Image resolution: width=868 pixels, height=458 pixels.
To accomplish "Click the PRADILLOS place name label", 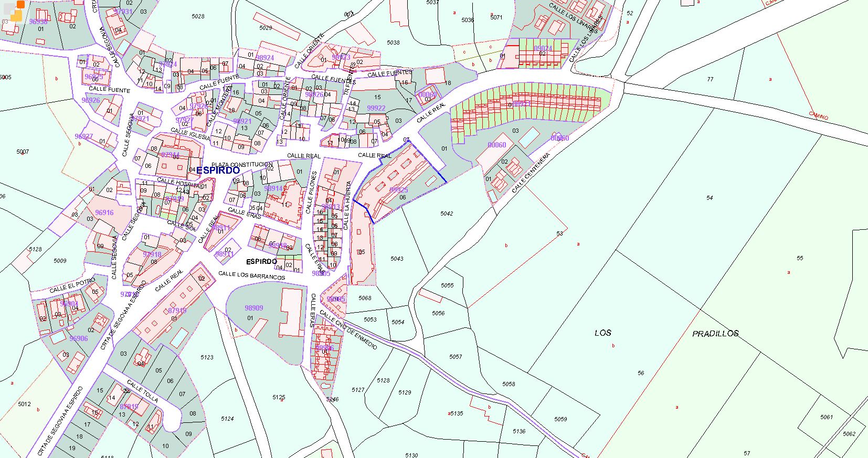I will click(x=715, y=334).
